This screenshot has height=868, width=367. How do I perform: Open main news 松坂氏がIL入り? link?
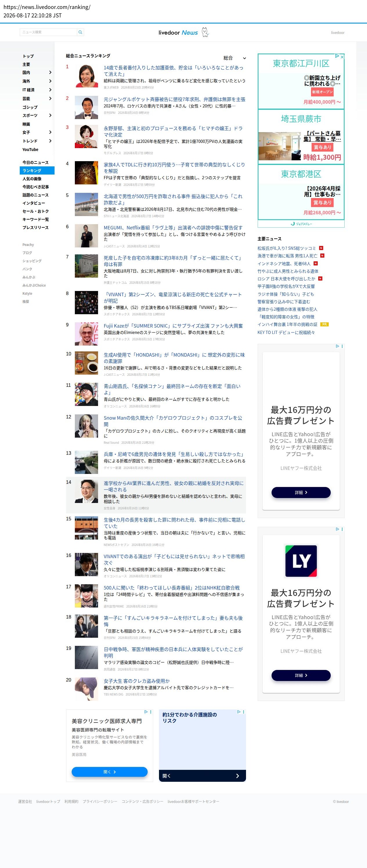tap(287, 248)
